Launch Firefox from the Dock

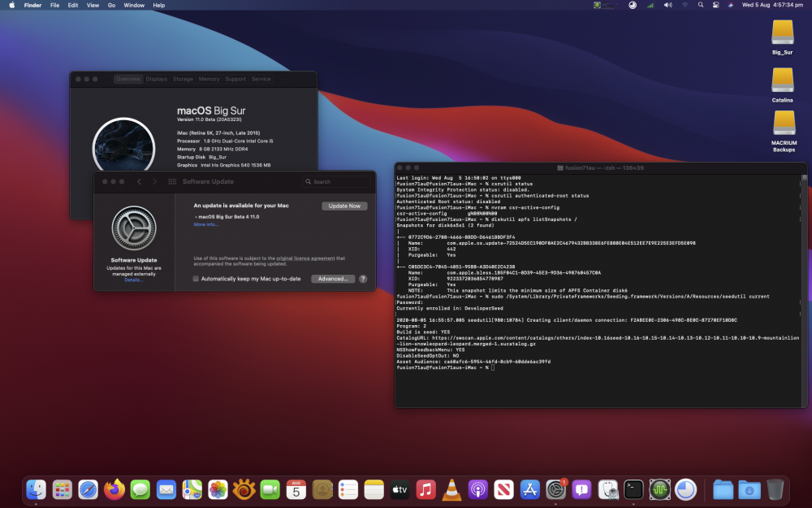[x=114, y=489]
